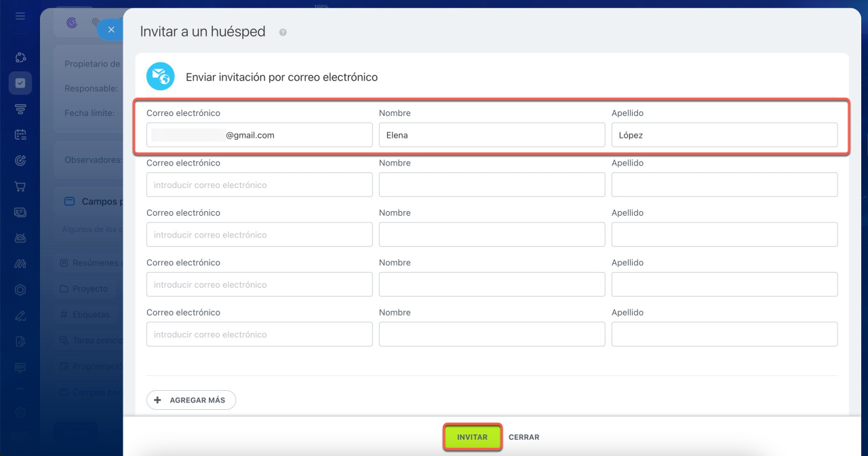Focus the fourth row Apellido field

pos(724,284)
